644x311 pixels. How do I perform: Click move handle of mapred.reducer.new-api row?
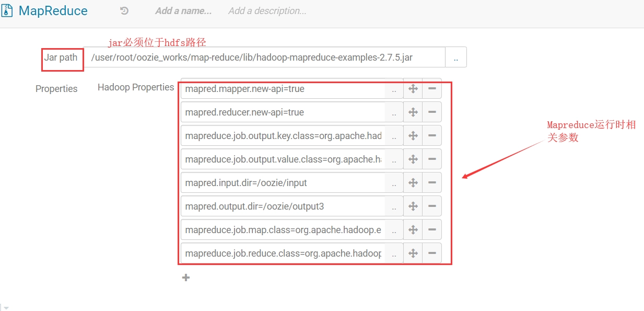(413, 112)
